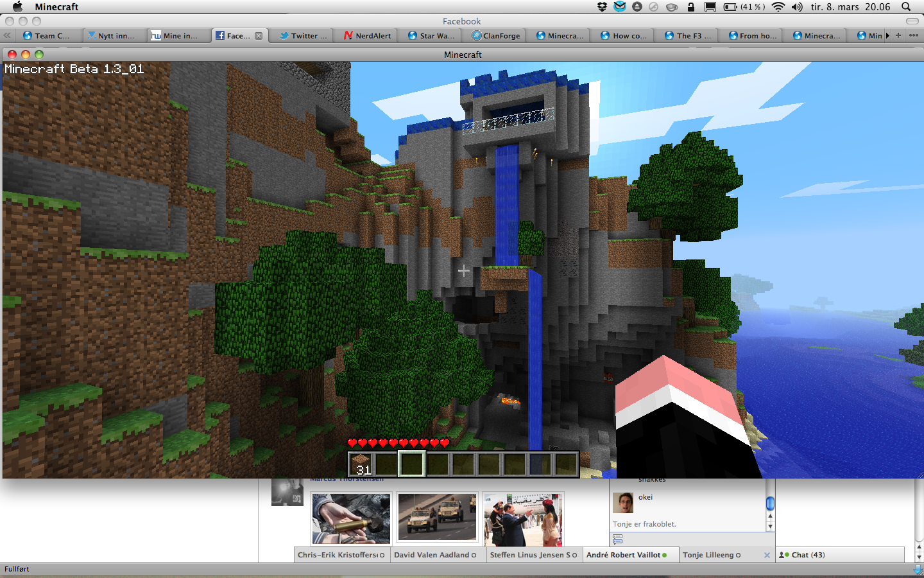Open the volume speaker menu
This screenshot has height=578, width=924.
click(x=797, y=6)
